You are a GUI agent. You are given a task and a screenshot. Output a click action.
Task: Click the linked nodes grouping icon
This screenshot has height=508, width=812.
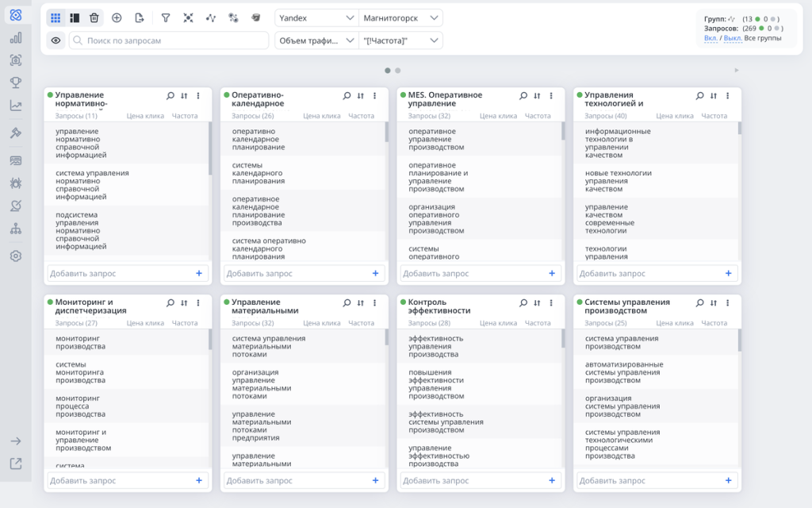(x=233, y=18)
